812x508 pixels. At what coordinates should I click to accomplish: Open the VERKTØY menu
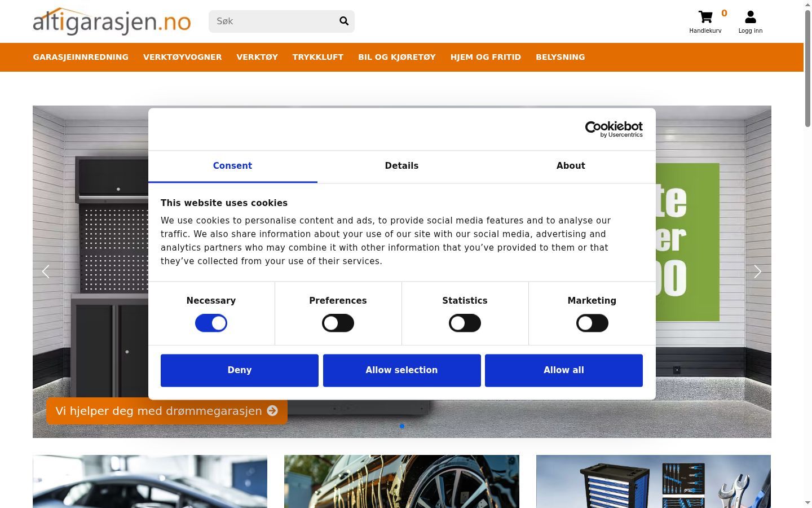[257, 57]
